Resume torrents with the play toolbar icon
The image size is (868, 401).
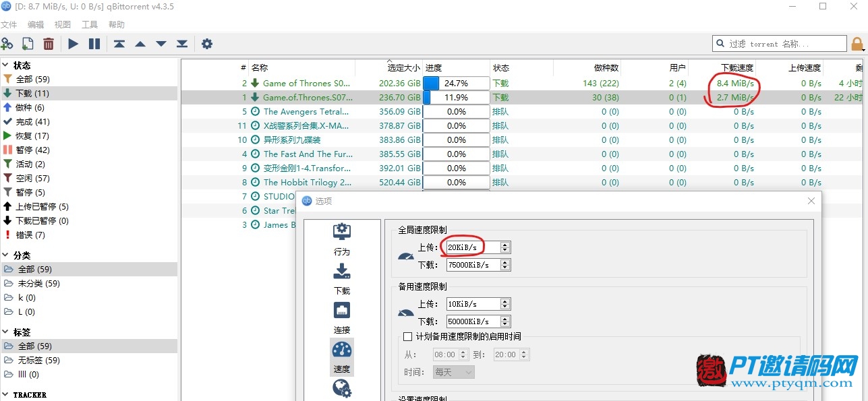[73, 44]
